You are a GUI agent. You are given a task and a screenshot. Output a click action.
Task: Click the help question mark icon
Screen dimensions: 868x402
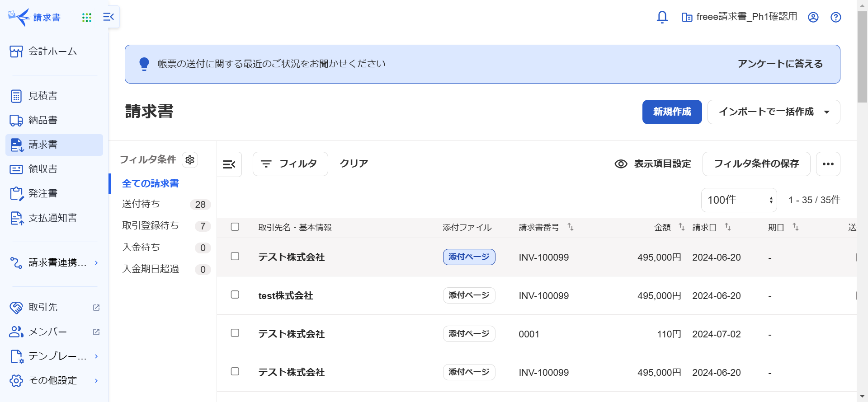[x=835, y=17]
